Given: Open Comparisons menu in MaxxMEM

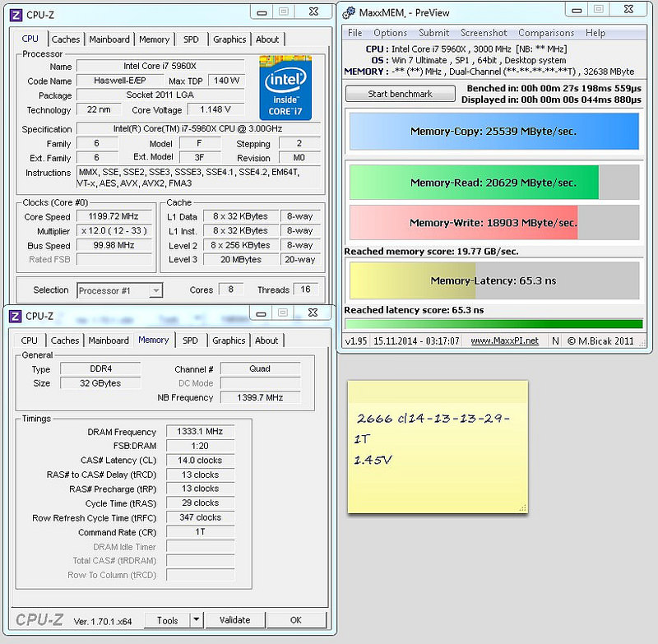Looking at the screenshot, I should tap(546, 33).
